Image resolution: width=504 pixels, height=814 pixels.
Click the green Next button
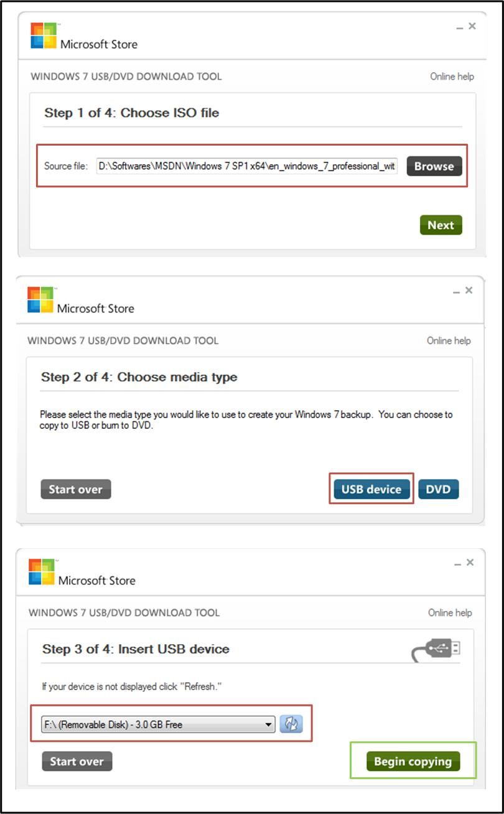441,225
